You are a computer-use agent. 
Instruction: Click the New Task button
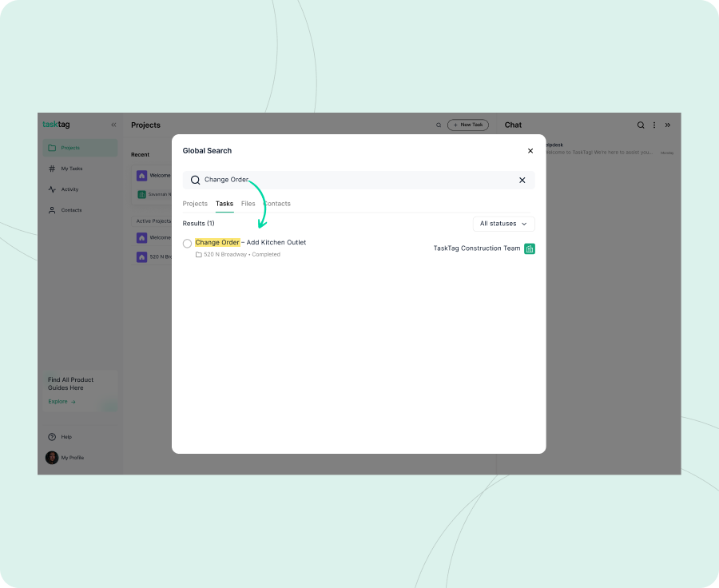click(x=467, y=125)
